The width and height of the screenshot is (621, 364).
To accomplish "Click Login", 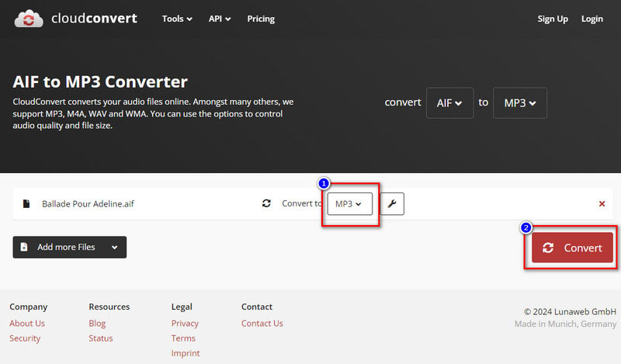I will point(592,19).
